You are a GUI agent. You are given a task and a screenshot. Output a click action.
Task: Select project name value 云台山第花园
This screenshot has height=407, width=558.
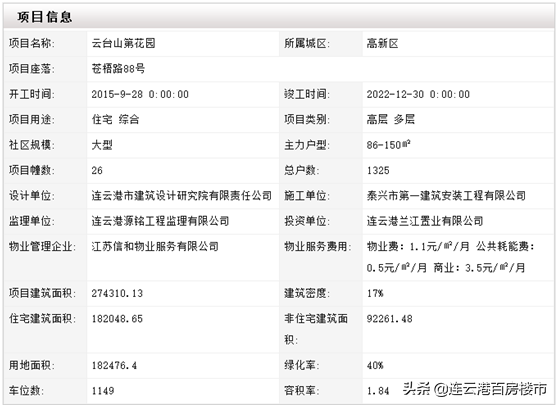coord(123,43)
